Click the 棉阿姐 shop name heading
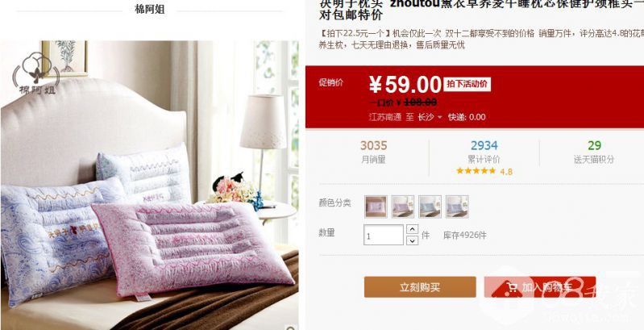 point(150,9)
